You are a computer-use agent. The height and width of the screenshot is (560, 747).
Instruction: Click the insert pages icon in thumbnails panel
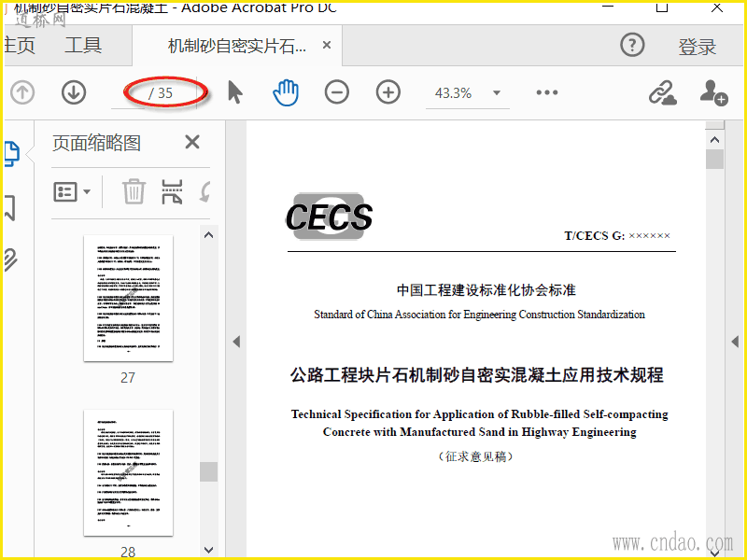coord(172,192)
